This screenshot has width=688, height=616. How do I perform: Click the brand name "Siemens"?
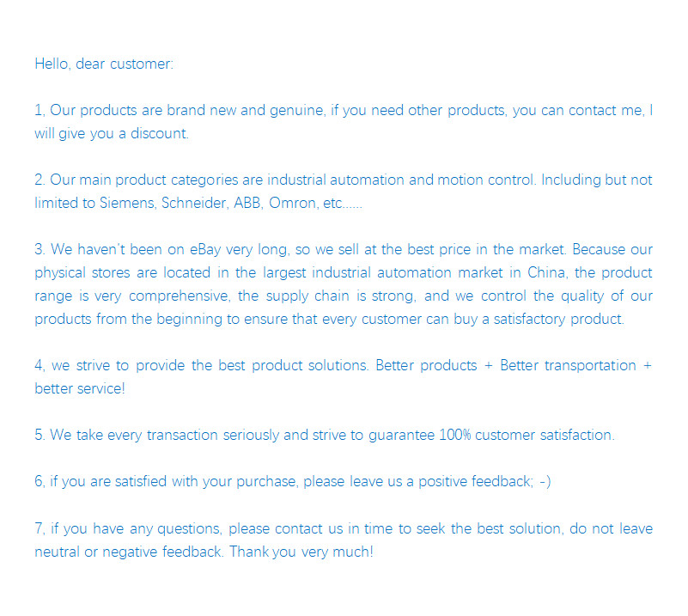click(x=131, y=203)
